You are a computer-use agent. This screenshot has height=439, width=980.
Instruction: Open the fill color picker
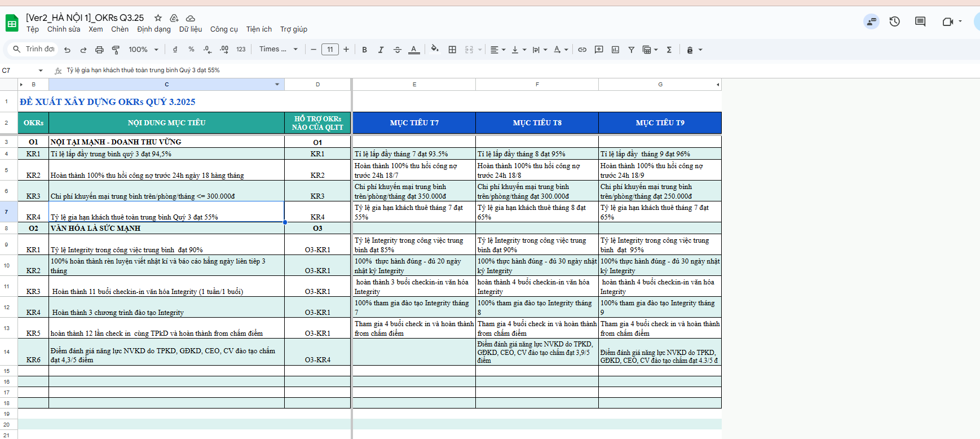coord(434,49)
